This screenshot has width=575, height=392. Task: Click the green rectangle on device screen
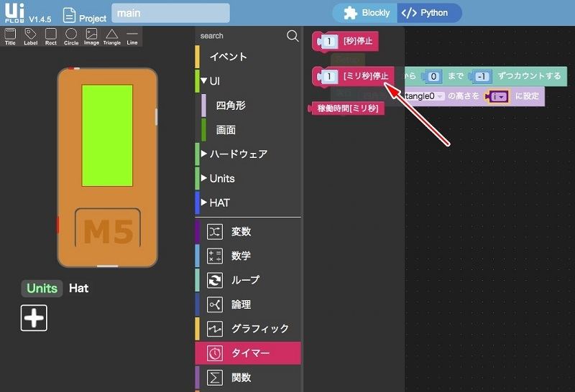(107, 136)
